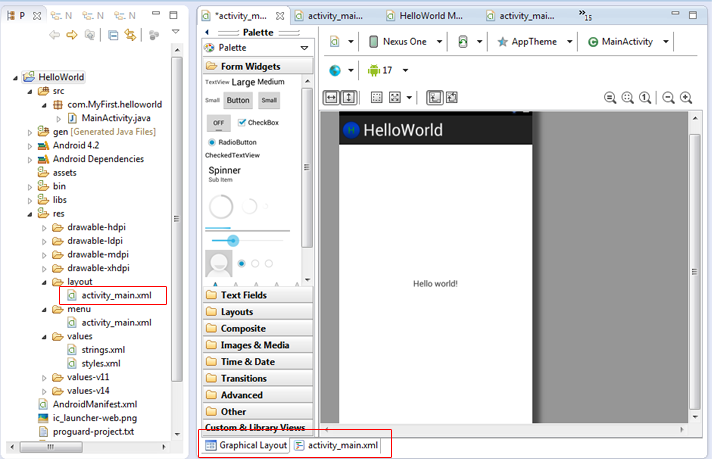Open the Package Explorer view menu triangle

point(176,31)
